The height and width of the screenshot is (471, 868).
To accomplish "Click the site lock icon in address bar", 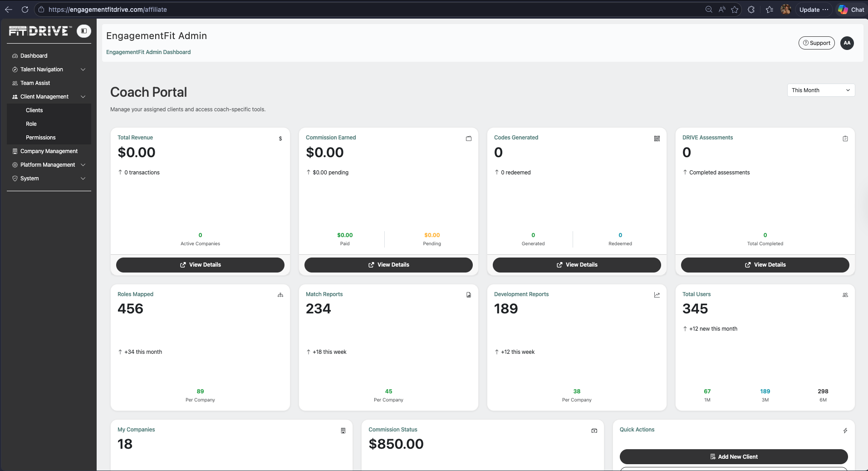I will (x=41, y=10).
